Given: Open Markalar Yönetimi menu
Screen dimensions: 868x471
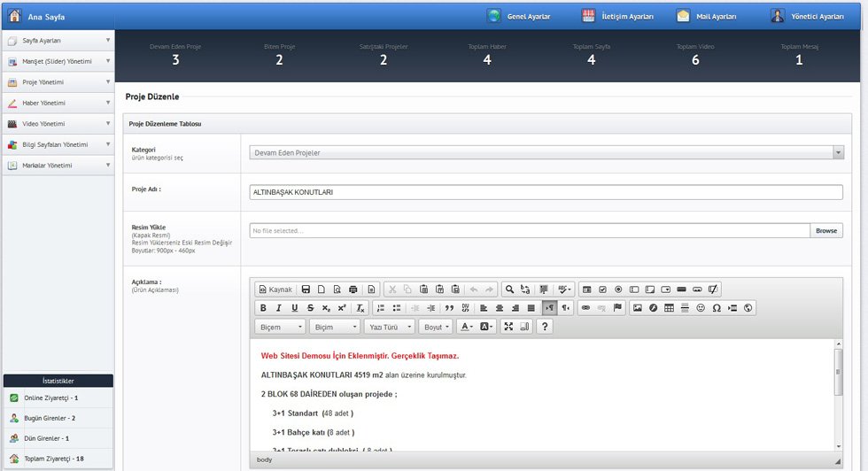Looking at the screenshot, I should [58, 166].
